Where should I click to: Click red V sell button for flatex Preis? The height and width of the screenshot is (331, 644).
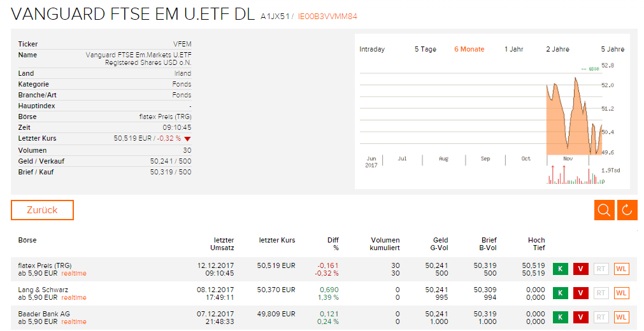tap(581, 269)
